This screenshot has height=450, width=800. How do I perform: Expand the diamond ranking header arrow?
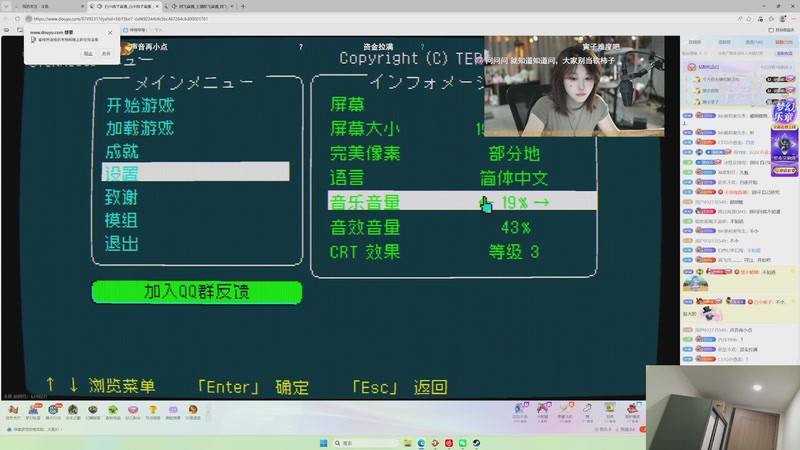tap(792, 67)
